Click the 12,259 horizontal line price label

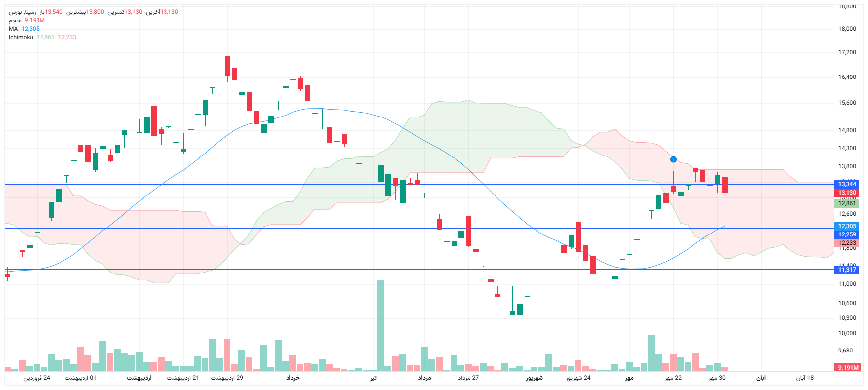click(847, 234)
